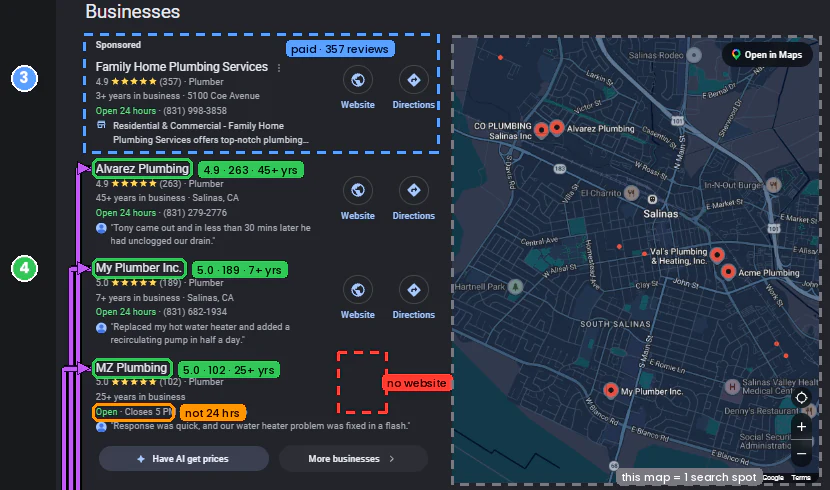830x490 pixels.
Task: Click '25+ years in business' text
Action: 140,396
